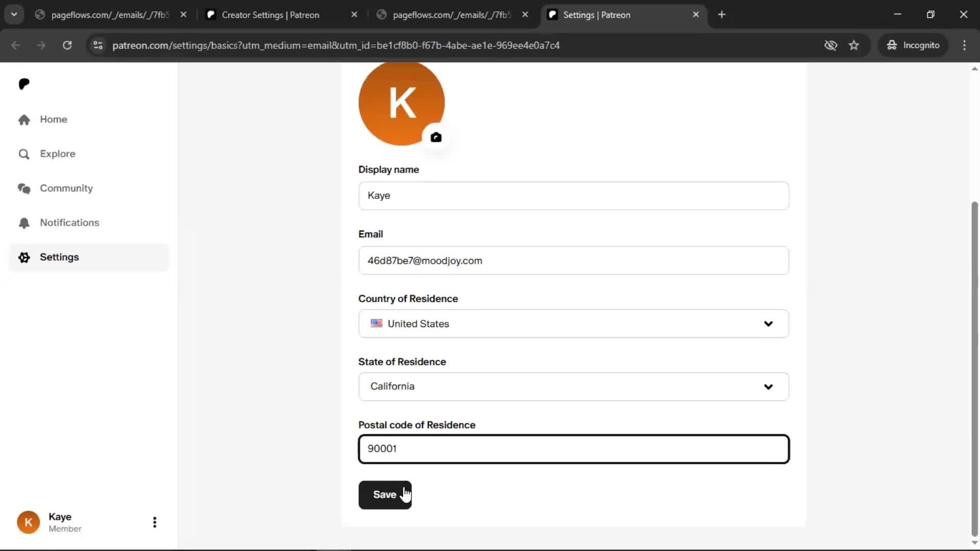
Task: Open the tab search dropdown arrow
Action: click(x=14, y=15)
